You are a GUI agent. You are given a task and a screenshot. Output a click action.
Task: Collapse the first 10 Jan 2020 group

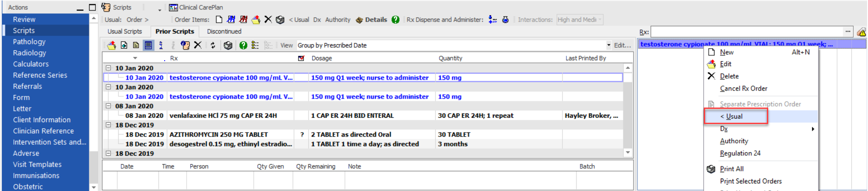108,68
